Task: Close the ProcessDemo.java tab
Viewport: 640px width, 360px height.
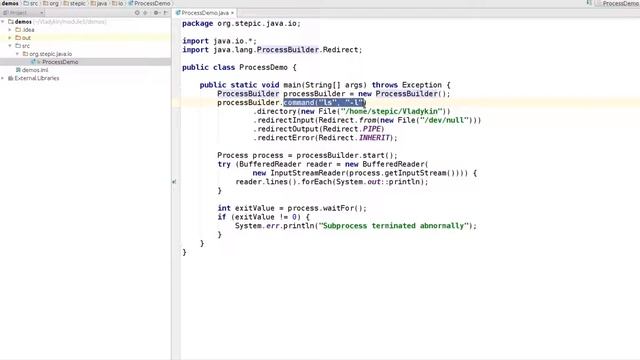Action: pyautogui.click(x=232, y=13)
